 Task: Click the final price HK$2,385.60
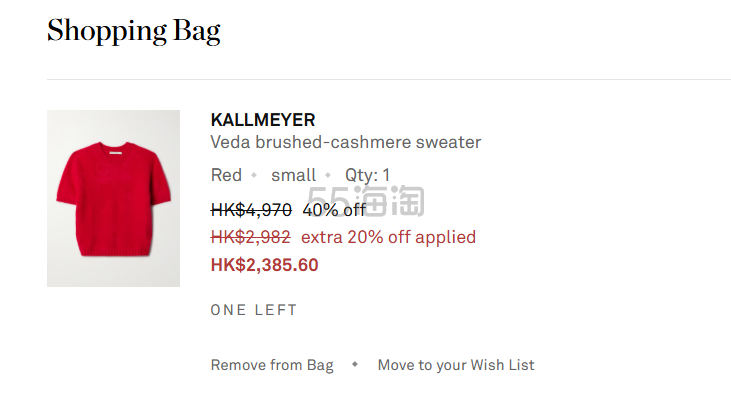pos(264,265)
